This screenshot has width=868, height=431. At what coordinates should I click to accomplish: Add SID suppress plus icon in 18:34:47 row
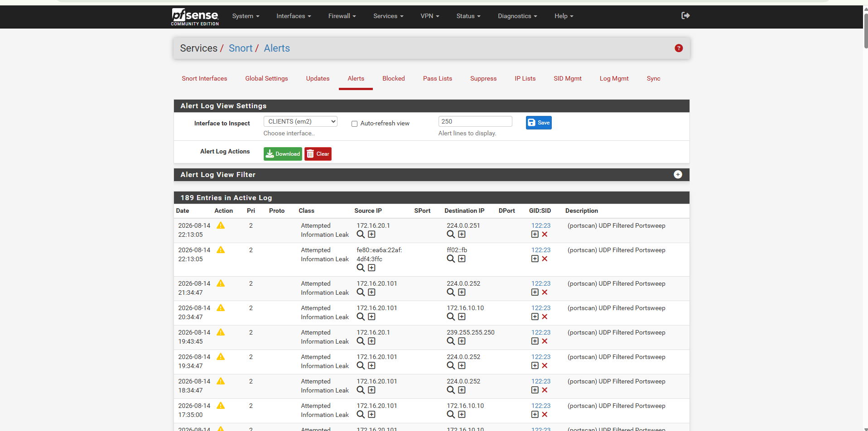point(535,390)
